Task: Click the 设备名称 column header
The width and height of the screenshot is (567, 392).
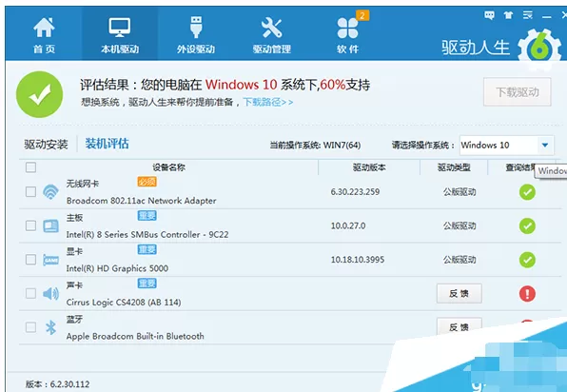Action: click(x=169, y=167)
